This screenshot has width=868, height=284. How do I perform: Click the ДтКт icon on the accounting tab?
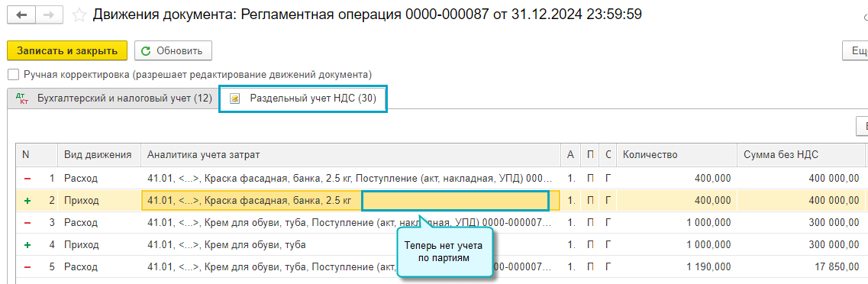pyautogui.click(x=24, y=98)
